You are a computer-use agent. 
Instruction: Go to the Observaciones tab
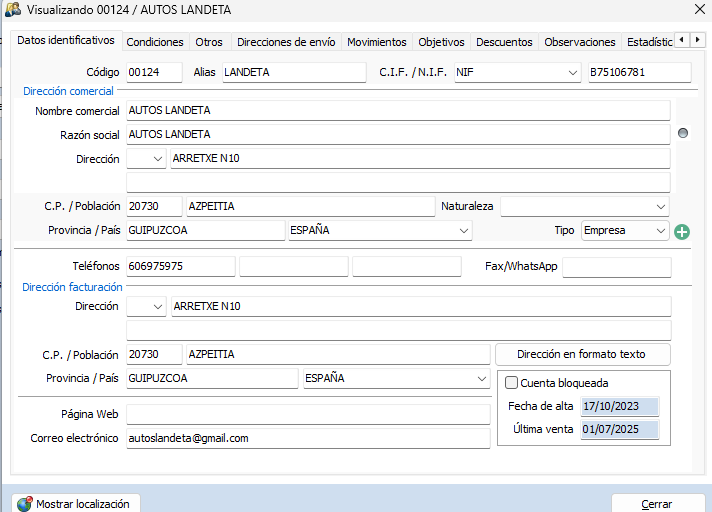(x=579, y=42)
